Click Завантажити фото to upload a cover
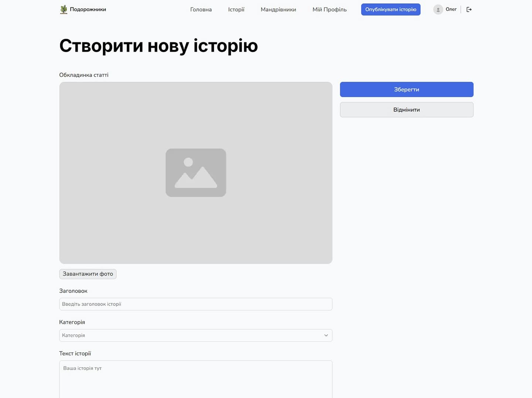Viewport: 532px width, 398px height. (x=88, y=274)
